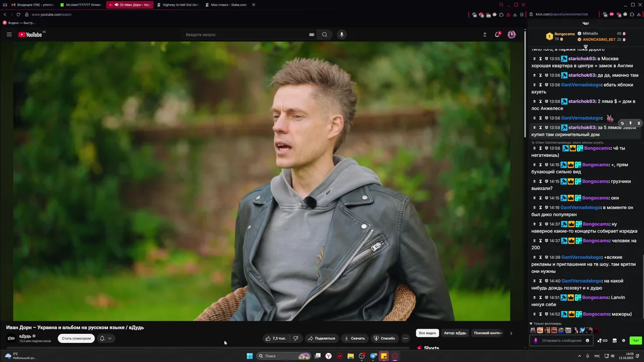Image resolution: width=644 pixels, height=362 pixels.
Task: Open more actions three-dot menu
Action: tap(406, 338)
